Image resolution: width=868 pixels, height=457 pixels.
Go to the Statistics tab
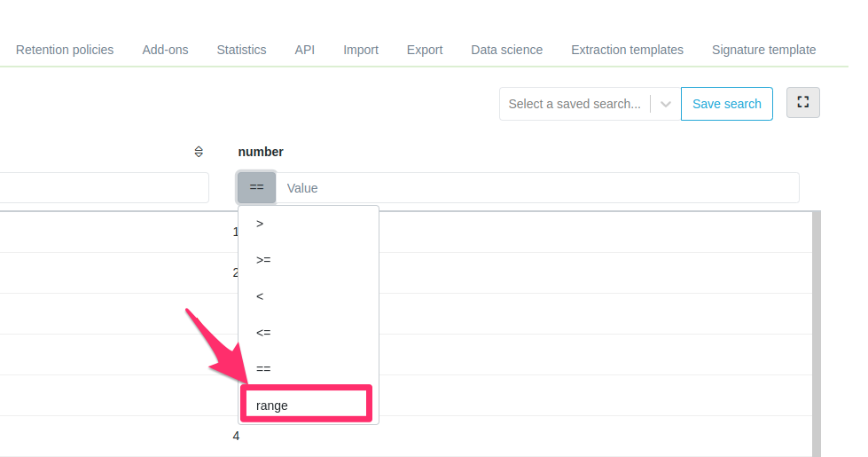[241, 50]
